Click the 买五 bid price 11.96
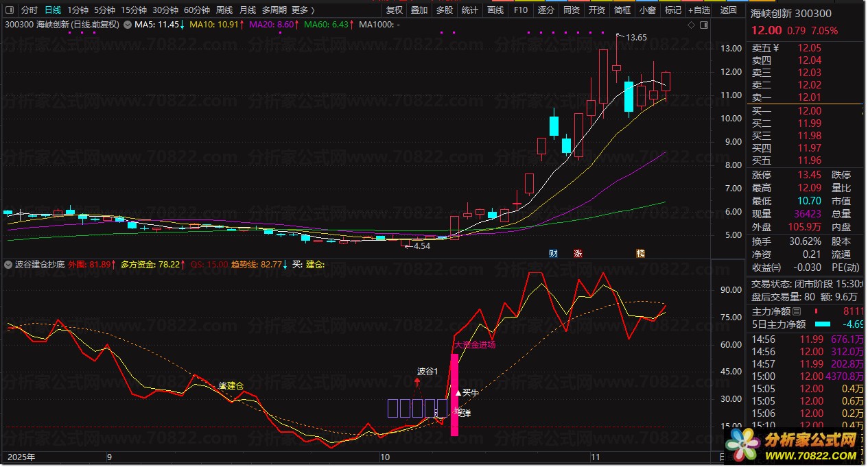Viewport: 868px width, 467px height. tap(809, 161)
